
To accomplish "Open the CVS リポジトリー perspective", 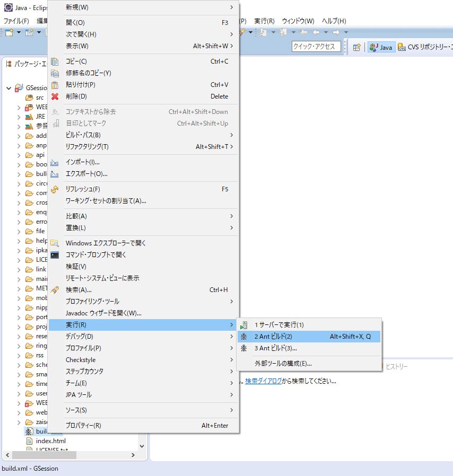I will tap(425, 47).
